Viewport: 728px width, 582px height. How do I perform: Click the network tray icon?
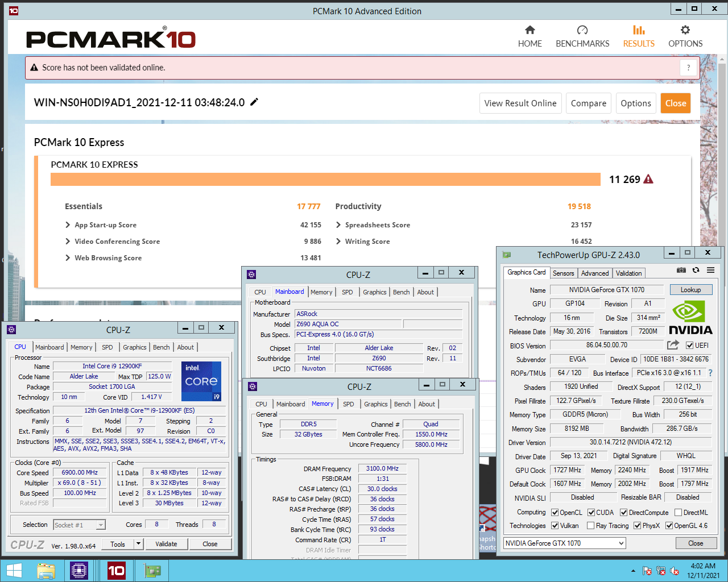(x=661, y=571)
